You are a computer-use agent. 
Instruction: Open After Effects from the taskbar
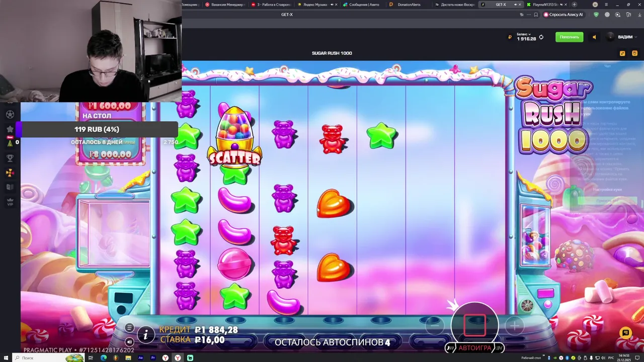140,358
